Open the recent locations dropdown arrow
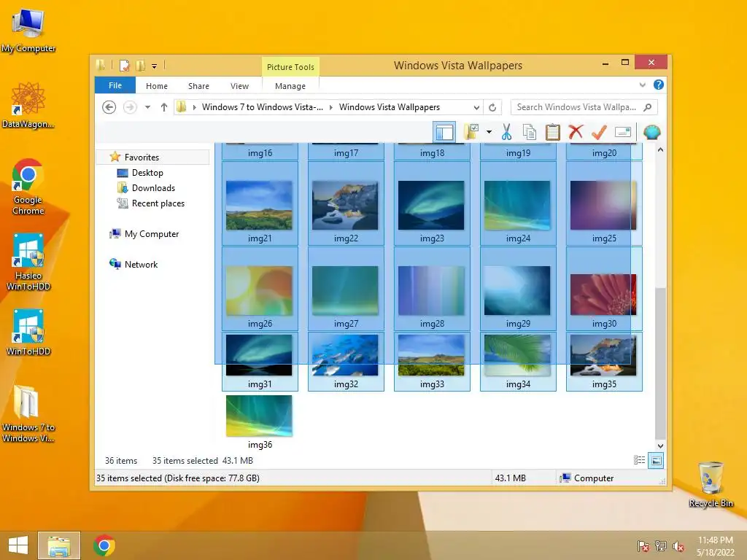This screenshot has width=747, height=560. pyautogui.click(x=147, y=107)
